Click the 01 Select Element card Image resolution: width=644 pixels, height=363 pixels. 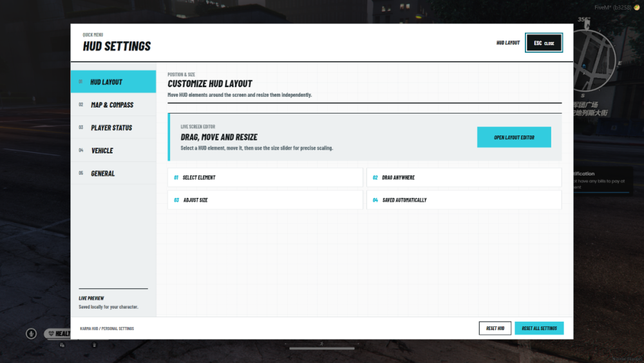click(265, 177)
